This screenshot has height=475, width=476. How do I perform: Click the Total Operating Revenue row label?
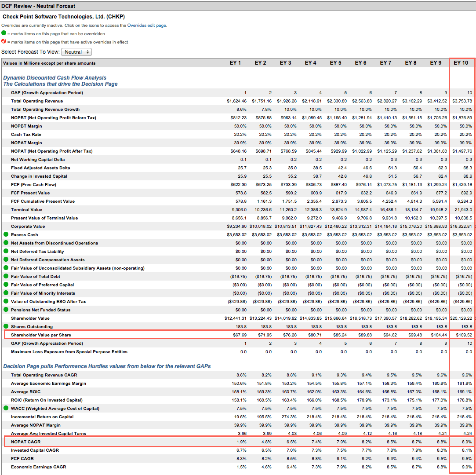37,101
